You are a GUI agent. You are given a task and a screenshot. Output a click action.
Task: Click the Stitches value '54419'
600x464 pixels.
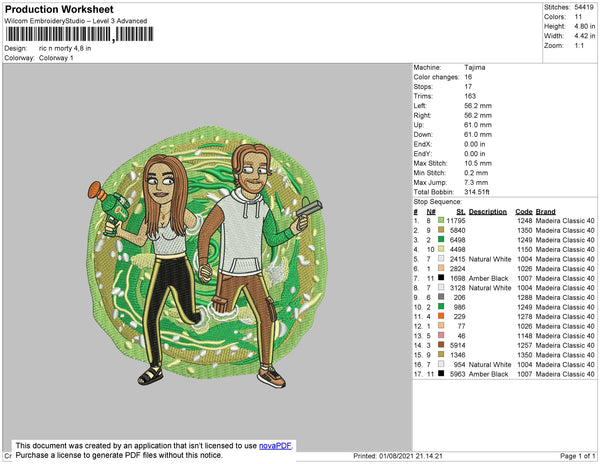584,7
